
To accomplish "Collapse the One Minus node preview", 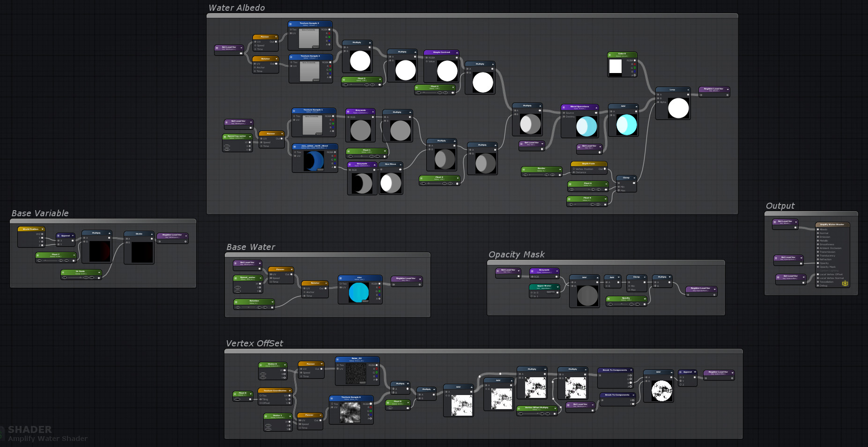I will 401,164.
